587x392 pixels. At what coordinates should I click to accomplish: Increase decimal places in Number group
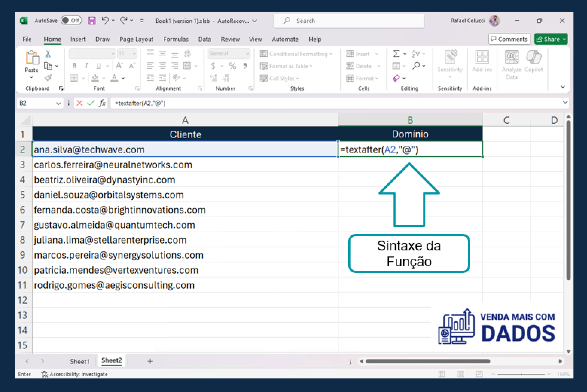(x=213, y=78)
